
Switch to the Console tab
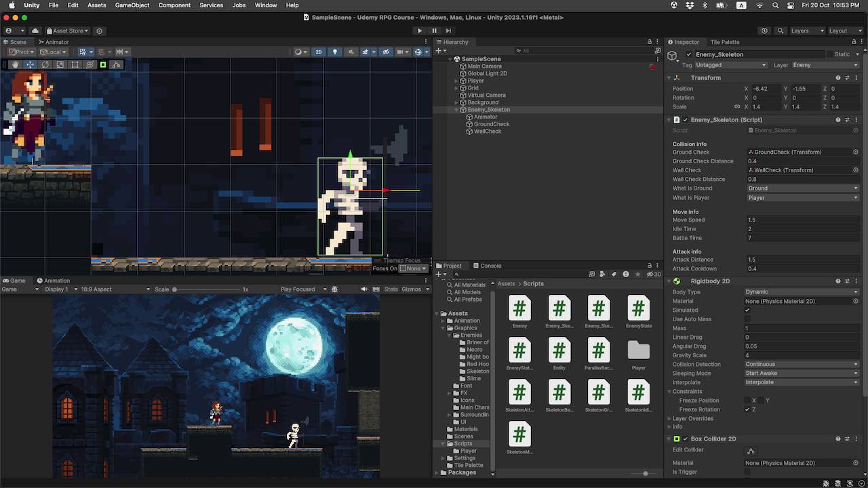(x=487, y=266)
